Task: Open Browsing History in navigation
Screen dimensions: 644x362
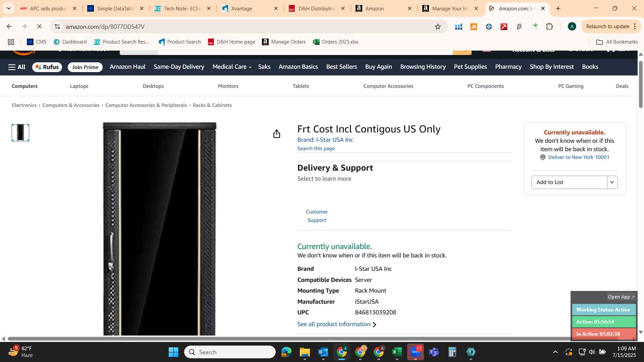Action: point(423,67)
